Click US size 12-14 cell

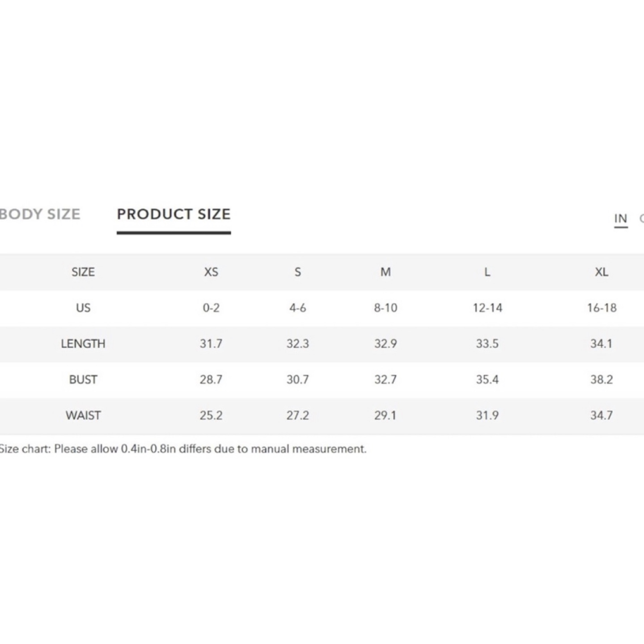coord(487,308)
